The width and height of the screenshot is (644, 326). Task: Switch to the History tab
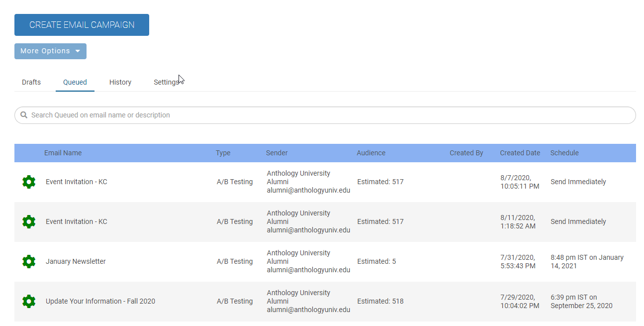(x=120, y=82)
